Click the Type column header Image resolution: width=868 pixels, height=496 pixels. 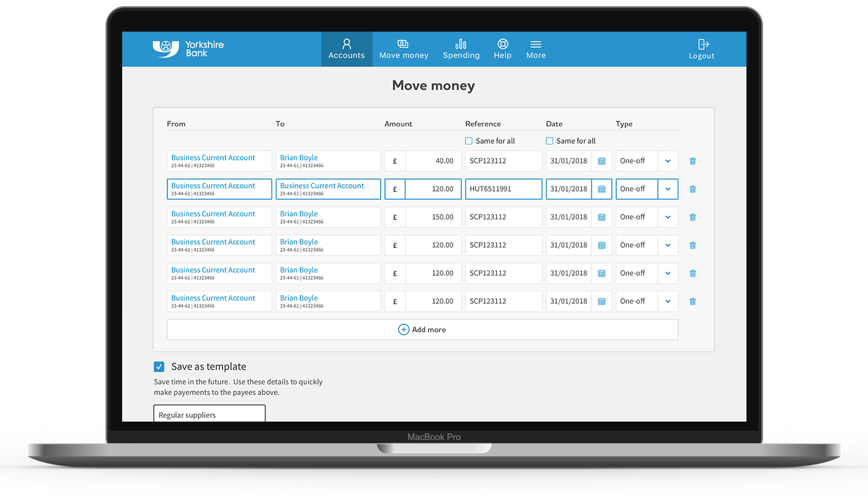coord(624,124)
